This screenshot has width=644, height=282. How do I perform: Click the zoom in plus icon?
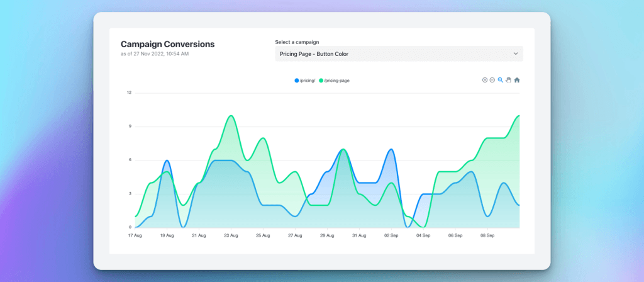[x=485, y=80]
